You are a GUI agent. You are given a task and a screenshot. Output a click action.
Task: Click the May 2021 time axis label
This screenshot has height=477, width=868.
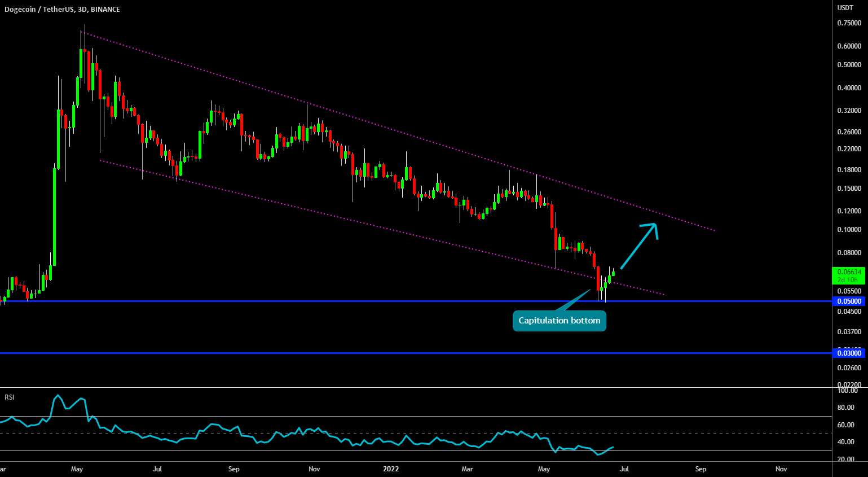pyautogui.click(x=77, y=469)
